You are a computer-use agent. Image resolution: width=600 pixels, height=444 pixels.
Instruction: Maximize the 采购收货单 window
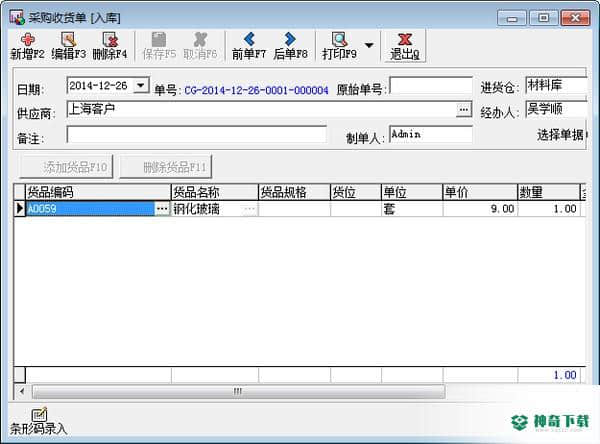point(543,18)
